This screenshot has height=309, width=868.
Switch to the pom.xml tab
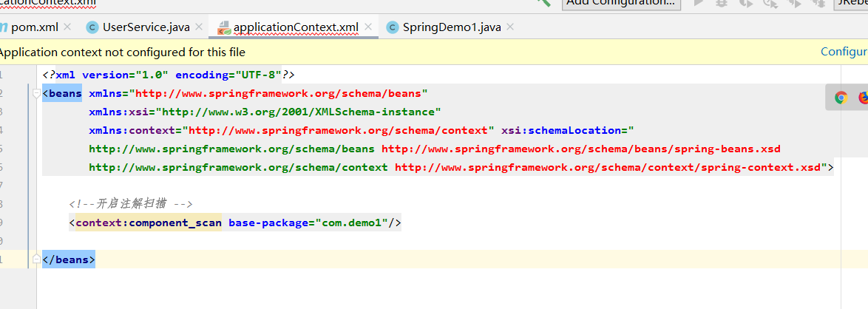tap(34, 27)
